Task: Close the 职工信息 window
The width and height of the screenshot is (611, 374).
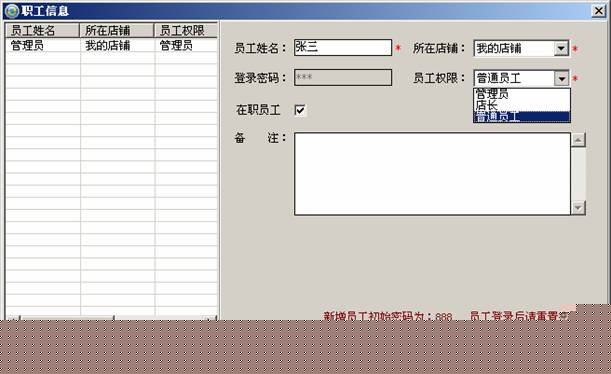Action: click(x=598, y=11)
